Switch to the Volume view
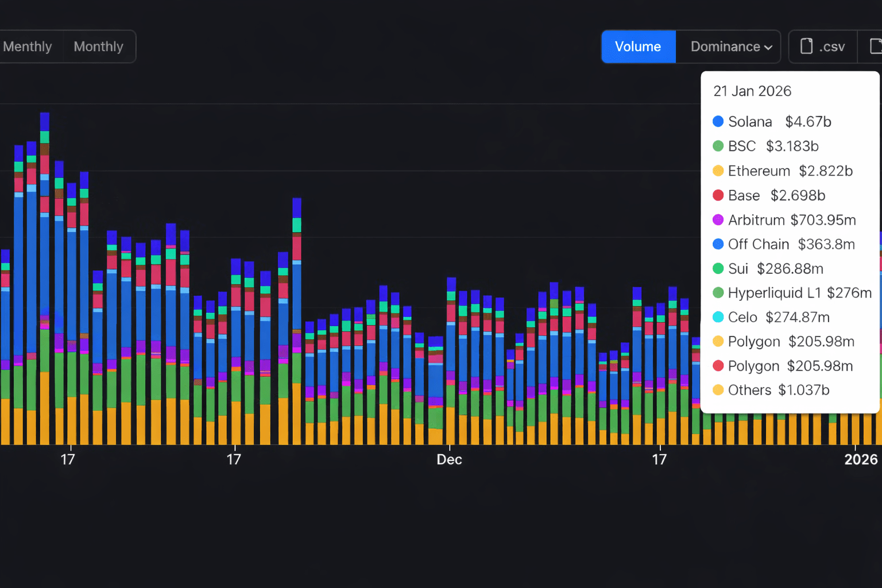The width and height of the screenshot is (882, 588). 638,47
